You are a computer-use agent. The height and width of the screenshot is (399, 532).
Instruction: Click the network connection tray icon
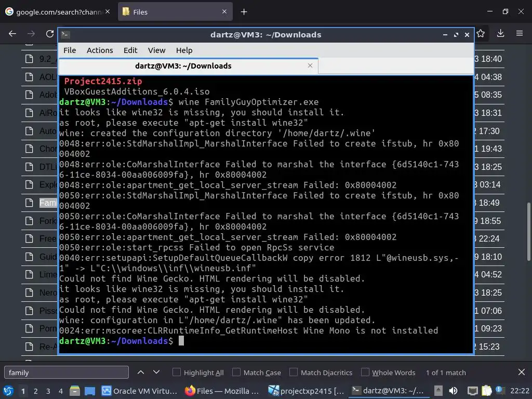(x=472, y=391)
